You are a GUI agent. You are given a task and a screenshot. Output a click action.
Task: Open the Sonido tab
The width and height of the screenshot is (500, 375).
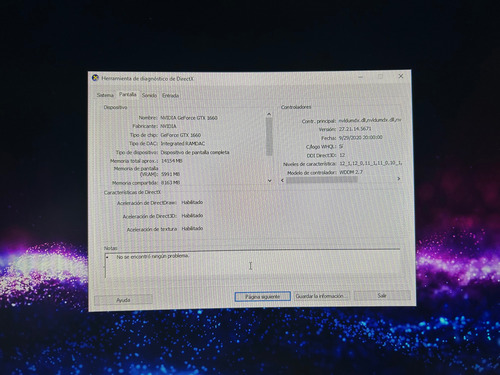149,95
